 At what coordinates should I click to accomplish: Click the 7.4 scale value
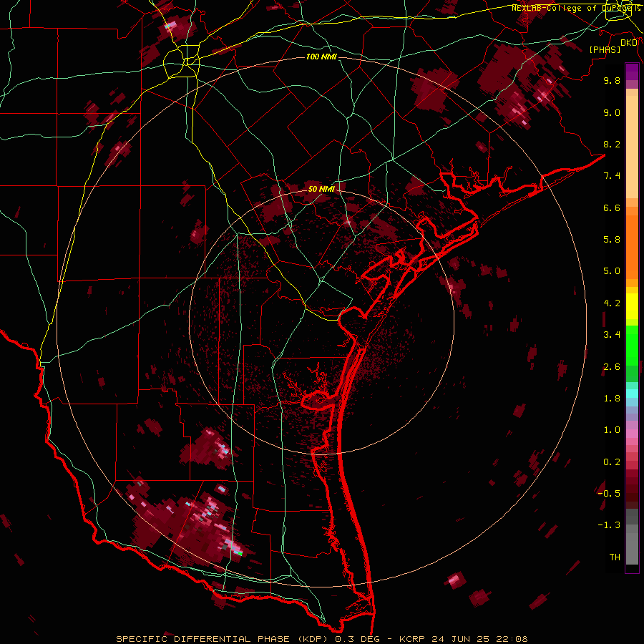(x=612, y=176)
